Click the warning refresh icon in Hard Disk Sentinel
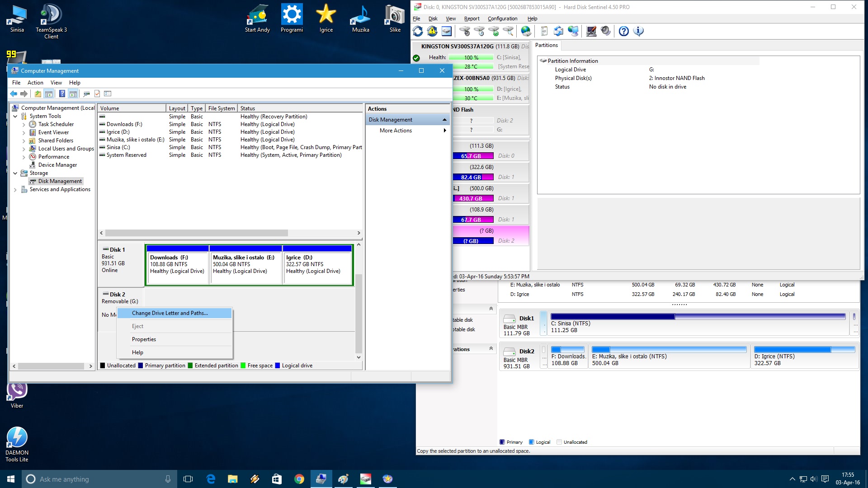 pos(432,31)
